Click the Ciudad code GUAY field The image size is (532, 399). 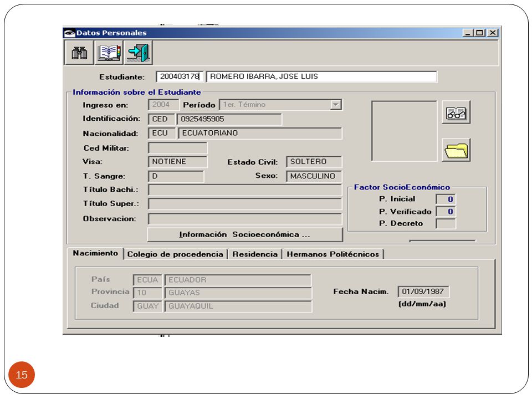147,306
